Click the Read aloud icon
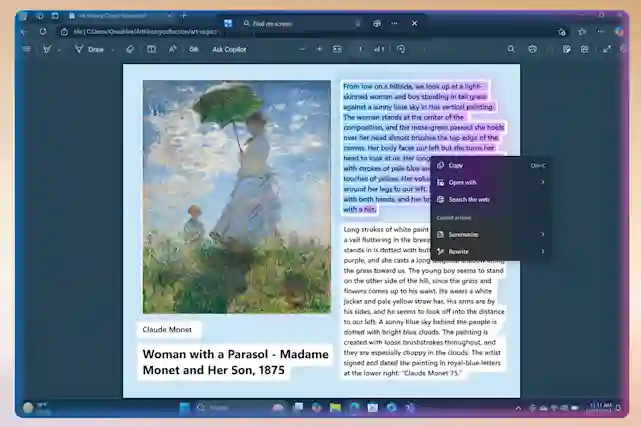 pyautogui.click(x=173, y=49)
